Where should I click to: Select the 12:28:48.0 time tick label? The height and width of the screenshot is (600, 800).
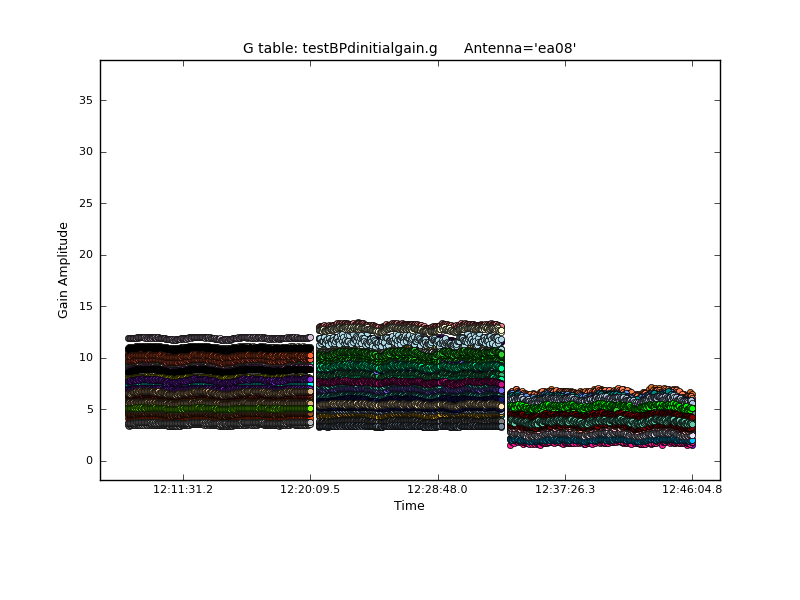[x=437, y=490]
